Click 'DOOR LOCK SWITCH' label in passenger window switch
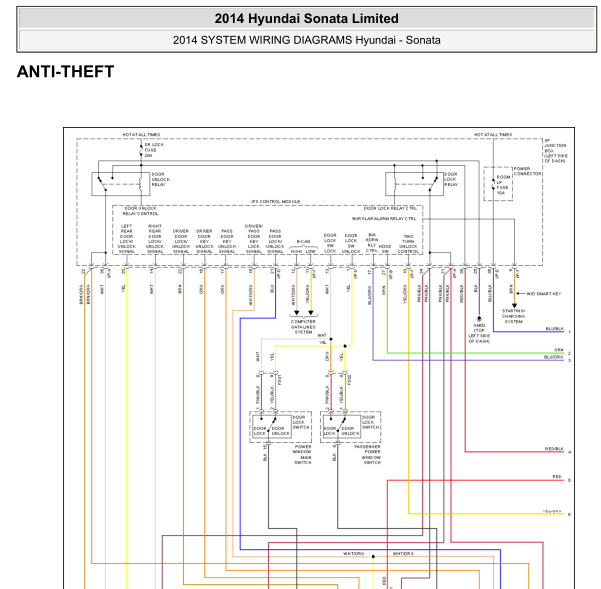 click(x=371, y=422)
